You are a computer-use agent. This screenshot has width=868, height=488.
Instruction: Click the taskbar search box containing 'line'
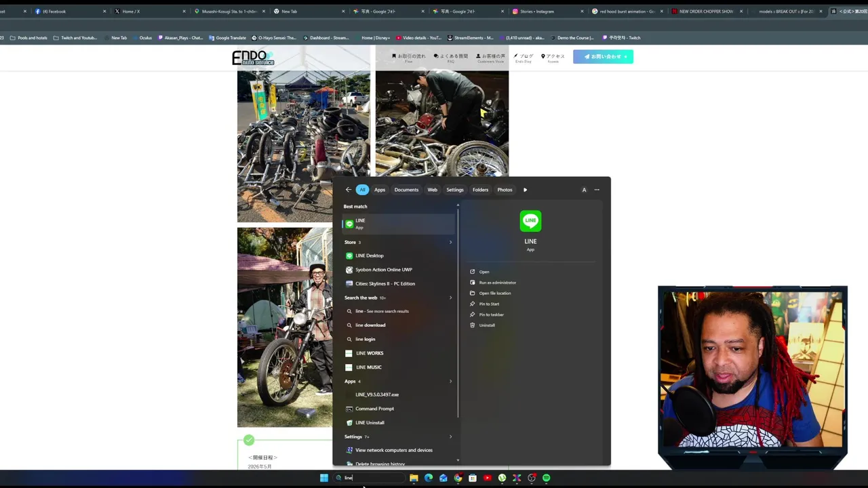[x=370, y=478]
